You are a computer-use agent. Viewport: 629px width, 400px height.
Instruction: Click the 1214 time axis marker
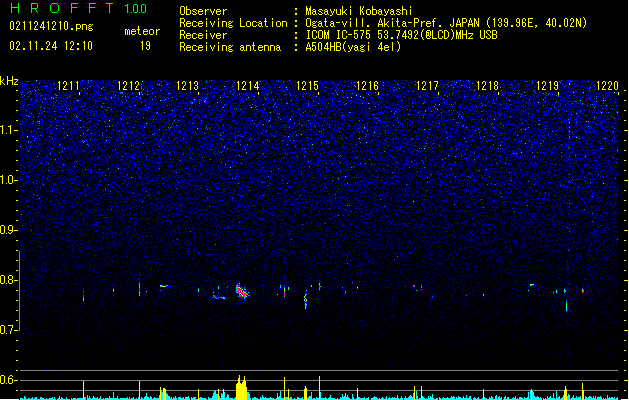tap(248, 86)
